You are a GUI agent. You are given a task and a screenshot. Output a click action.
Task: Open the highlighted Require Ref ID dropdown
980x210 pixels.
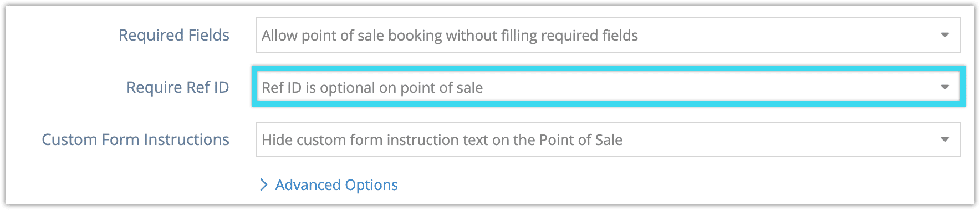(x=608, y=87)
